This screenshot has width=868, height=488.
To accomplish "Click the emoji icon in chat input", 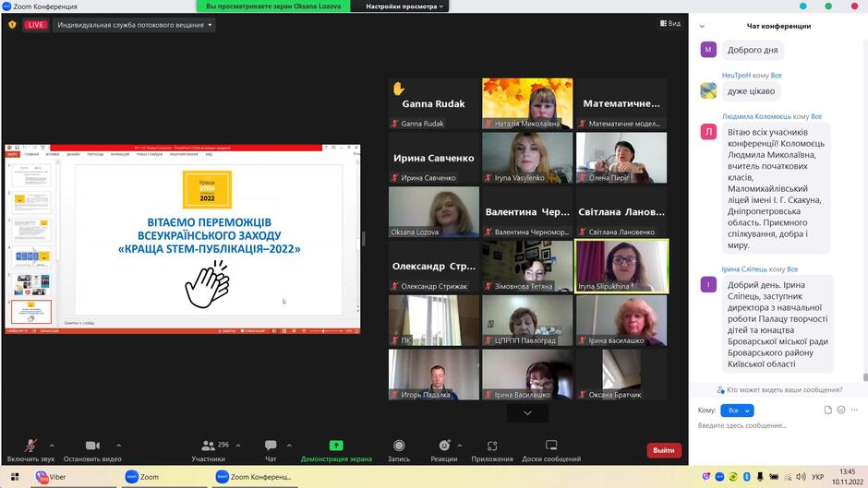I will [841, 410].
